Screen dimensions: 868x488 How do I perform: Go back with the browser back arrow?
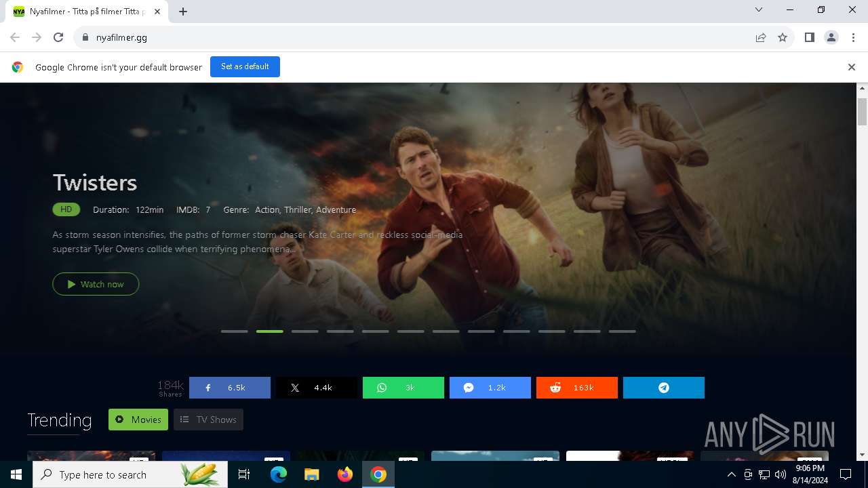click(x=15, y=38)
